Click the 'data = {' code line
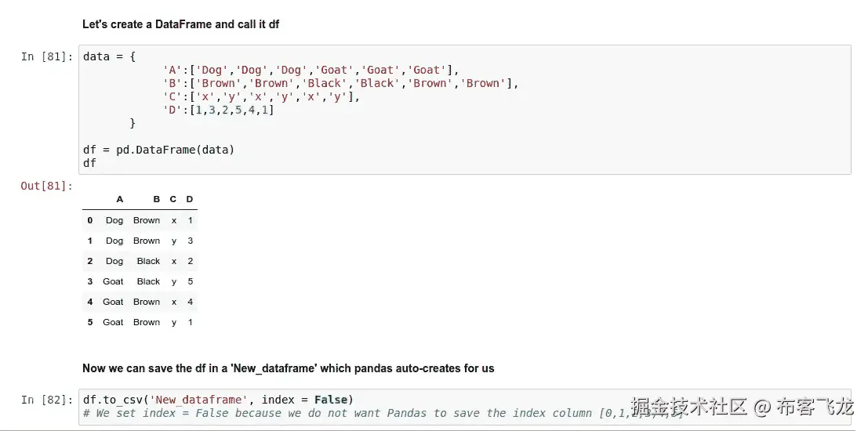This screenshot has width=868, height=431. 110,56
